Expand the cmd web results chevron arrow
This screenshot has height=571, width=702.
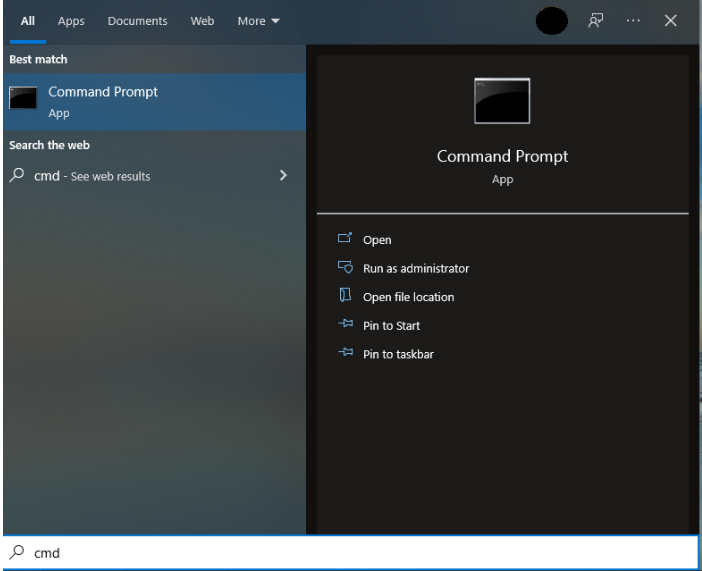click(x=283, y=175)
